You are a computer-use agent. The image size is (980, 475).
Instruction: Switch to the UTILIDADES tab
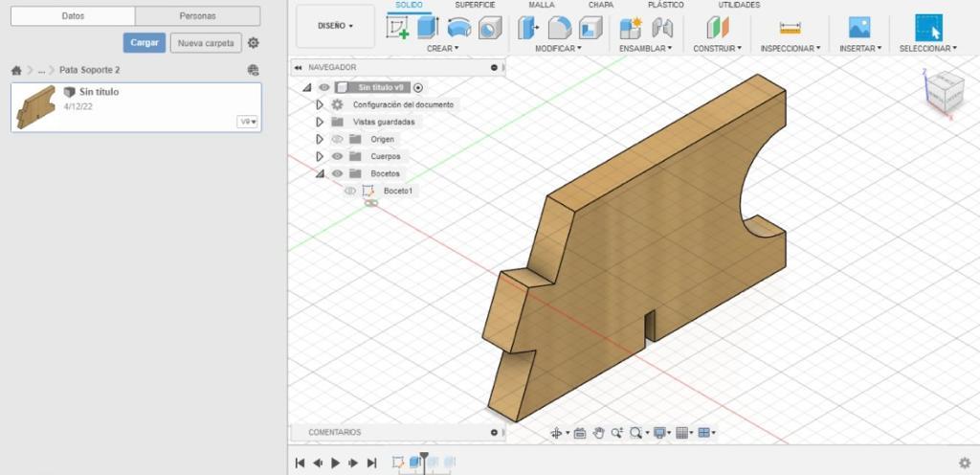click(739, 5)
